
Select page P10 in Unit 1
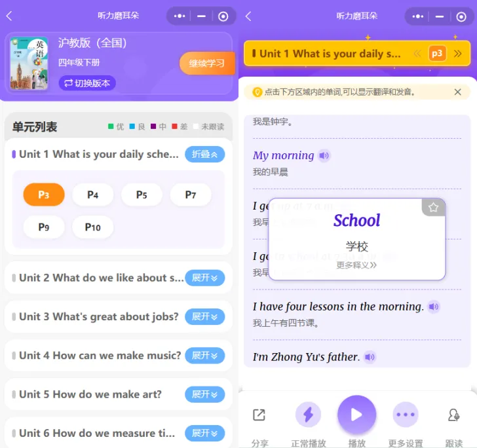coord(93,227)
